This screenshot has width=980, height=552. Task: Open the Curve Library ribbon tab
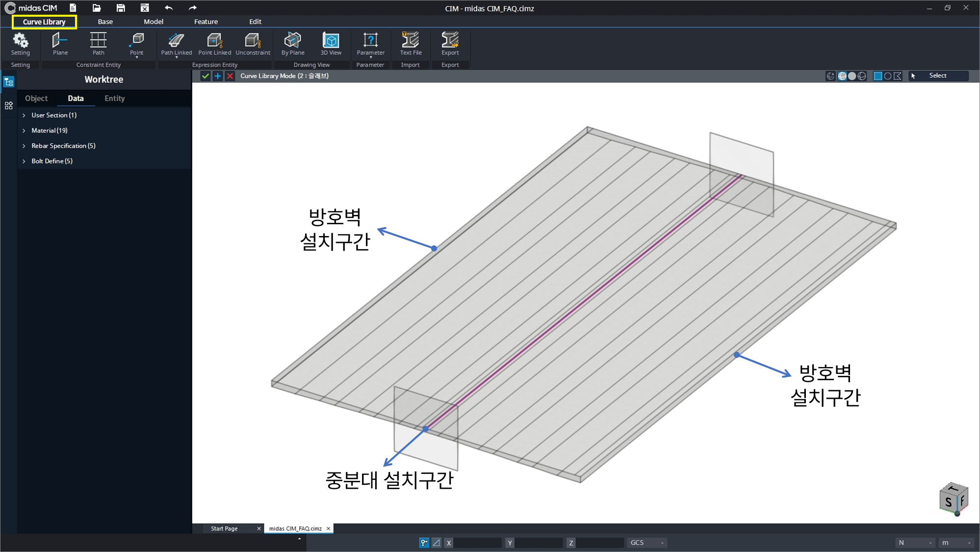pos(44,22)
